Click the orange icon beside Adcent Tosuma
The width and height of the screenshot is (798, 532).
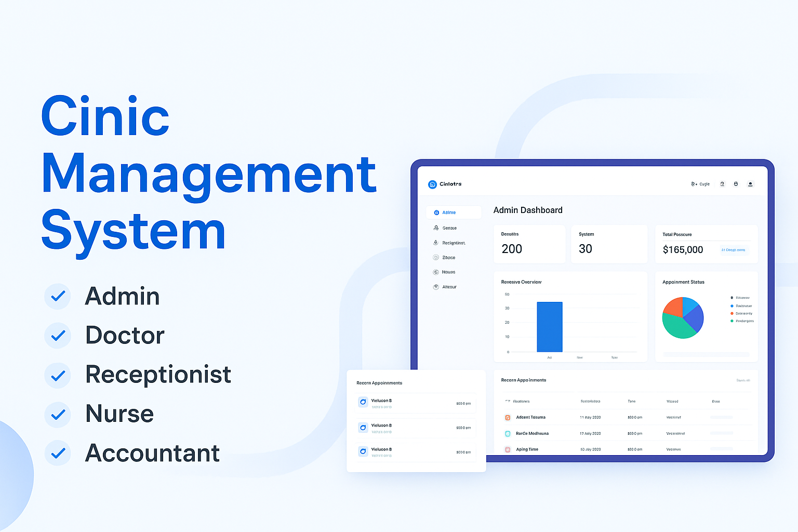pos(508,417)
